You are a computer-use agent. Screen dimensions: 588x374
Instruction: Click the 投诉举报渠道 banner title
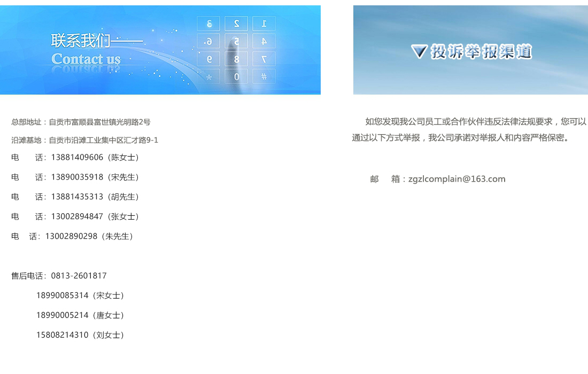click(481, 52)
